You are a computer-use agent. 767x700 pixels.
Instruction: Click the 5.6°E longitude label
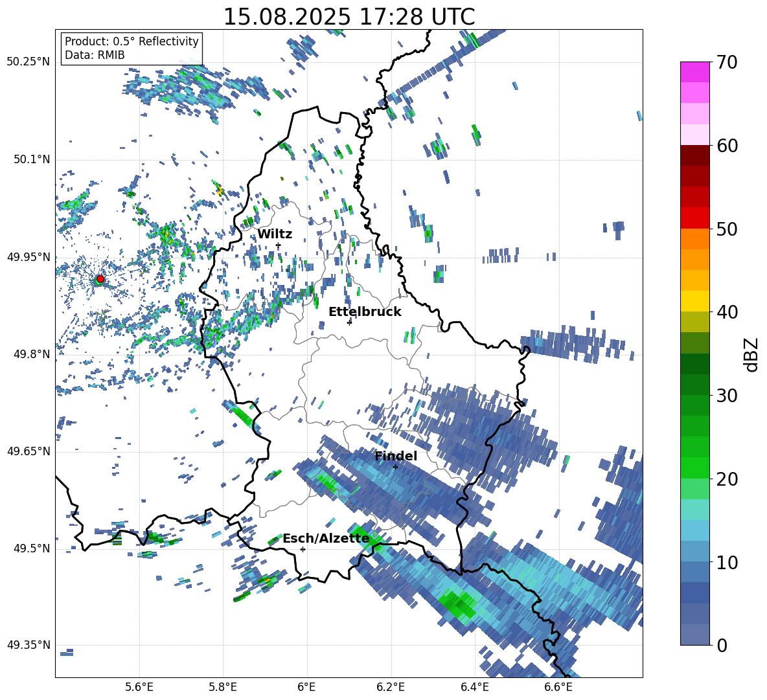coord(139,687)
